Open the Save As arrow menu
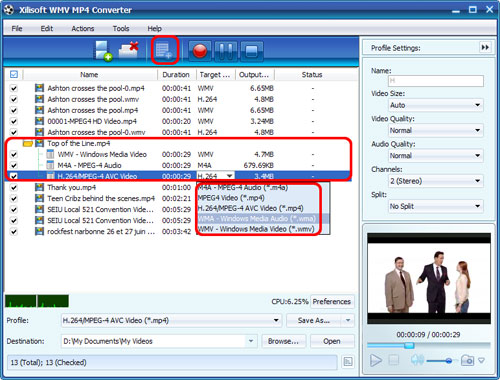Image resolution: width=500 pixels, height=380 pixels. click(x=348, y=320)
